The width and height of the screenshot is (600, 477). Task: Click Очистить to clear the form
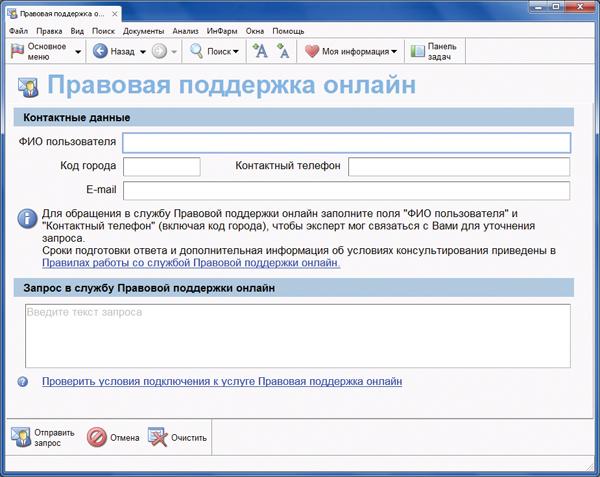click(177, 437)
